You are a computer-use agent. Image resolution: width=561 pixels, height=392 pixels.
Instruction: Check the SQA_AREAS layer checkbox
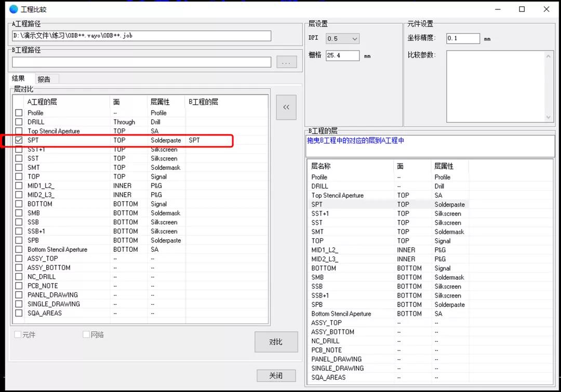coord(19,313)
